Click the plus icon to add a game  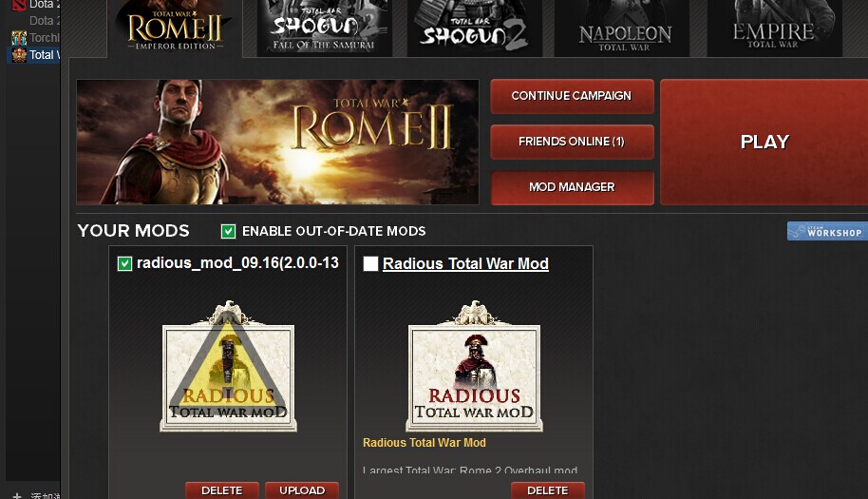[17, 495]
